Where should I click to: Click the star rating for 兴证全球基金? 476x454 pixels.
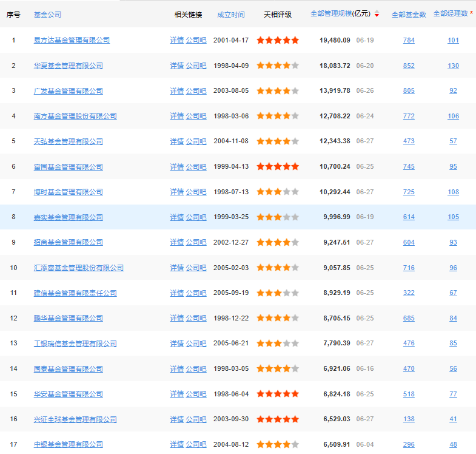(x=278, y=419)
